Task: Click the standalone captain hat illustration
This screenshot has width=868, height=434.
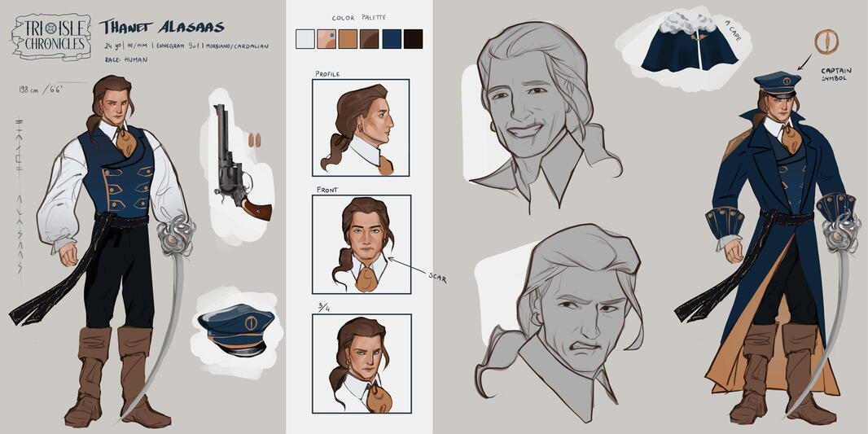Action: point(236,330)
